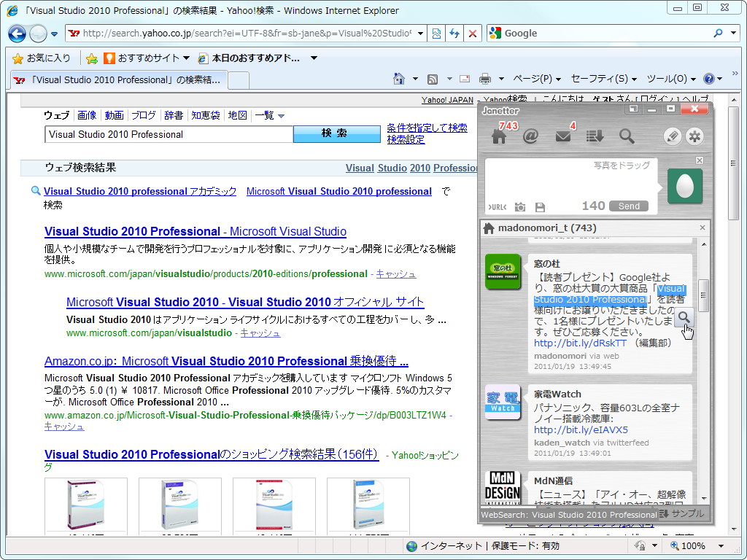Select 画像 search tab
The width and height of the screenshot is (747, 560).
[x=87, y=115]
